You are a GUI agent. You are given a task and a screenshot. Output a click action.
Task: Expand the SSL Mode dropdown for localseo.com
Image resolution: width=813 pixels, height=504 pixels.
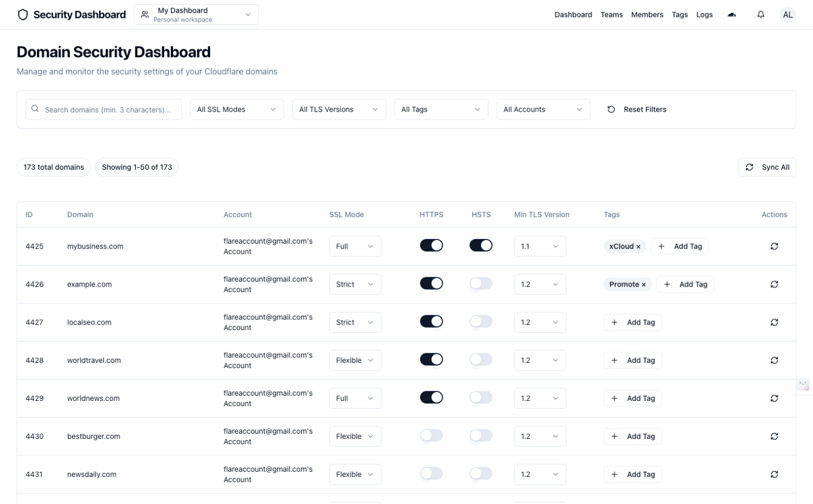[x=355, y=323]
